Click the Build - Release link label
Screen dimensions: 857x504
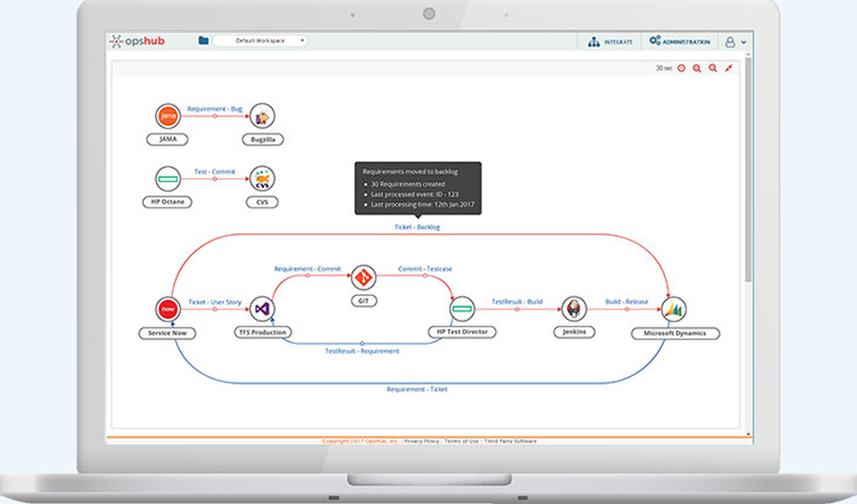tap(626, 302)
